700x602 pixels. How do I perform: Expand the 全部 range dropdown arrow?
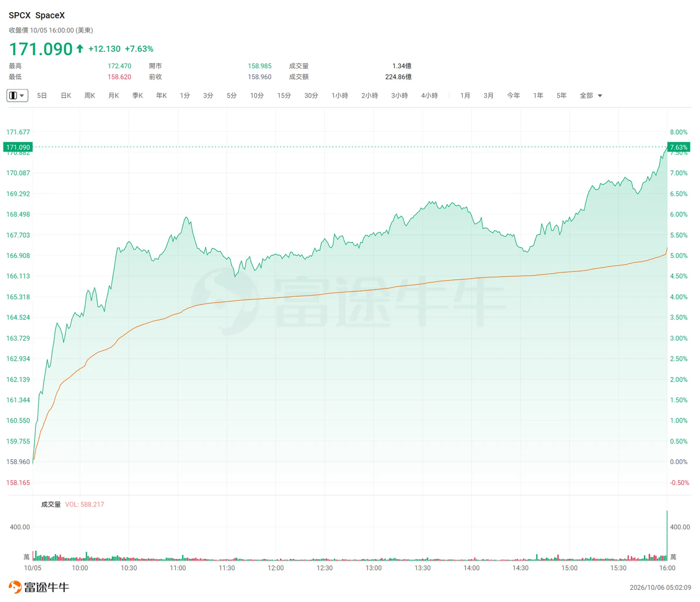coord(600,96)
